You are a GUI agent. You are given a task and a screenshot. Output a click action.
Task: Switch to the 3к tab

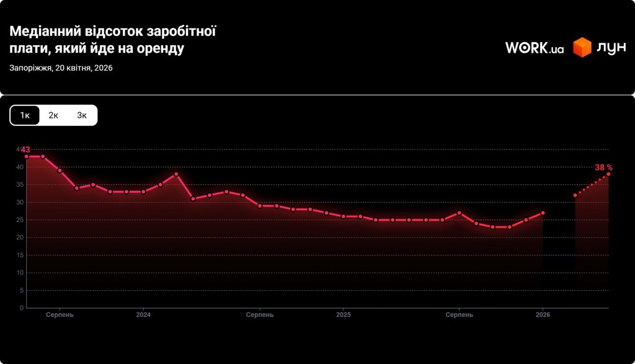click(x=82, y=115)
